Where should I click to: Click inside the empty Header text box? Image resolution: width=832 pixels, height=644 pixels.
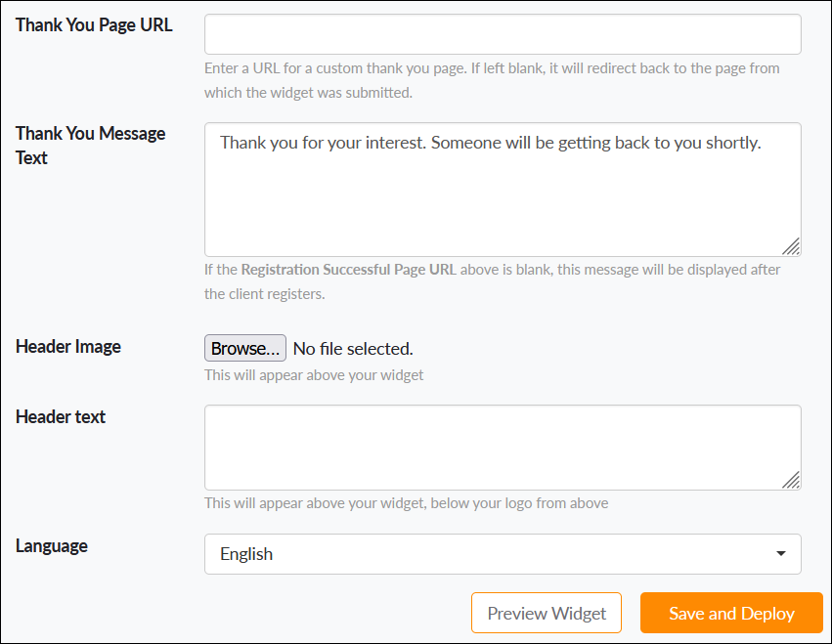pos(503,445)
